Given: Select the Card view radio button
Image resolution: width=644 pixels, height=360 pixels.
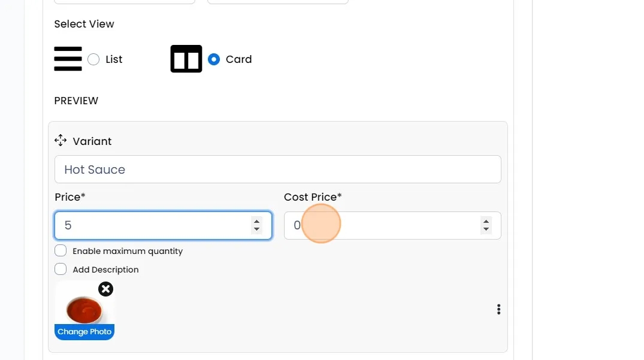Looking at the screenshot, I should 214,59.
